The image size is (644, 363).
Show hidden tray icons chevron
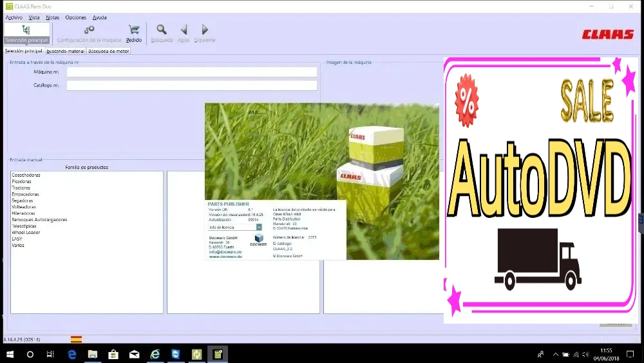tap(555, 354)
